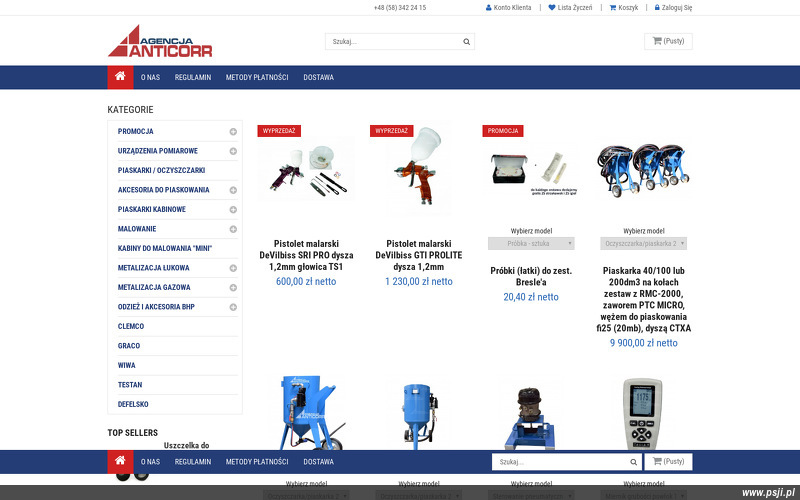Open Lista Życzeń wishlist link
The image size is (800, 500).
pos(570,8)
